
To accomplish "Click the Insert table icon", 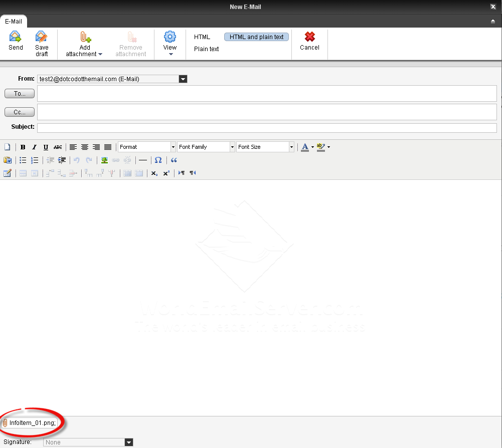I will click(8, 173).
